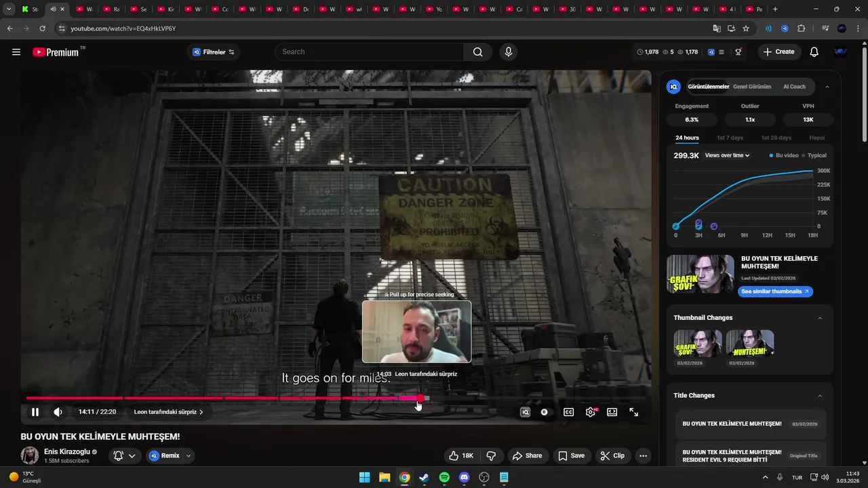
Task: Collapse the Title Changes section
Action: (820, 396)
